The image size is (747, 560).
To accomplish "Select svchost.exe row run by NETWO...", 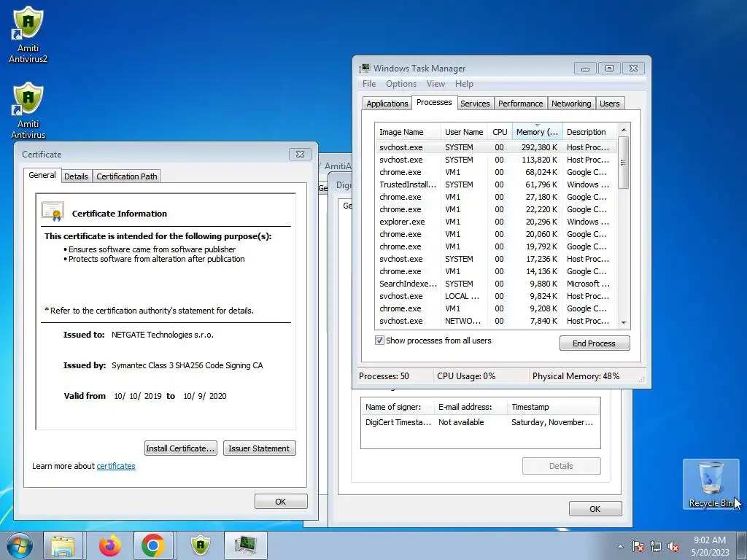I will pyautogui.click(x=495, y=321).
